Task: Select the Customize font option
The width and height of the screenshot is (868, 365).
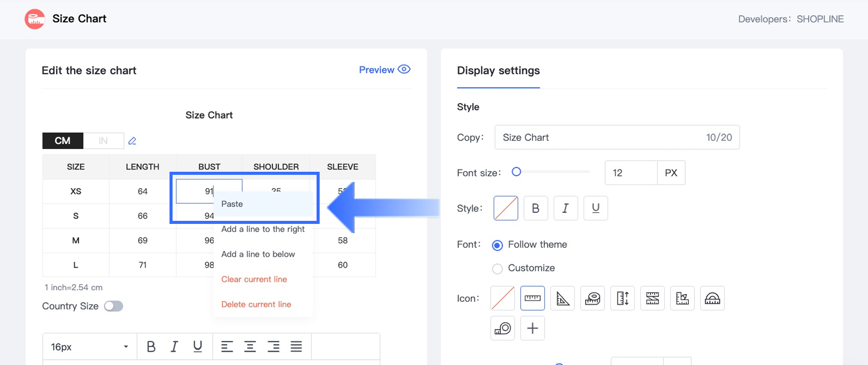Action: click(x=497, y=268)
